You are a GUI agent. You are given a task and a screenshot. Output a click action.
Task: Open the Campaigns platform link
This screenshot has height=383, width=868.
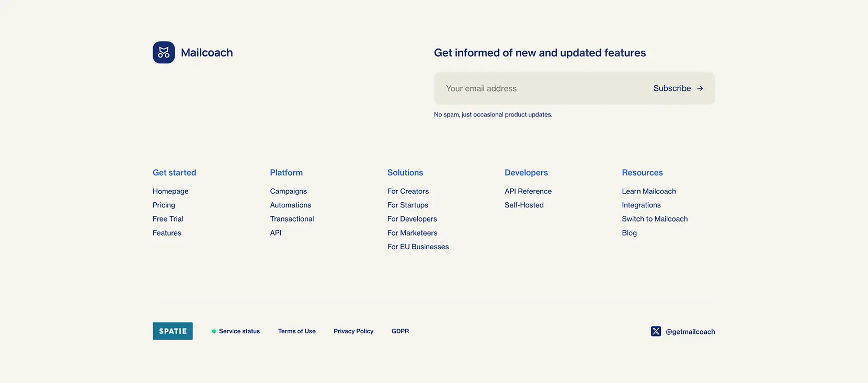(x=288, y=191)
